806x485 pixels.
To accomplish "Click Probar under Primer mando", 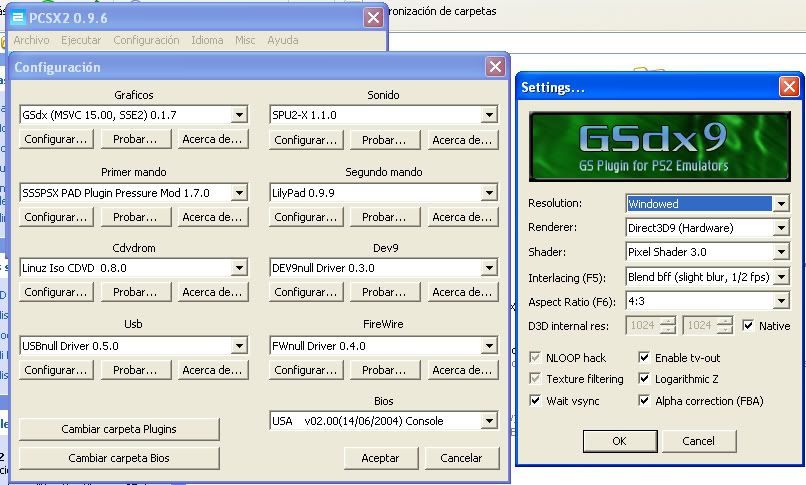I will pos(135,217).
